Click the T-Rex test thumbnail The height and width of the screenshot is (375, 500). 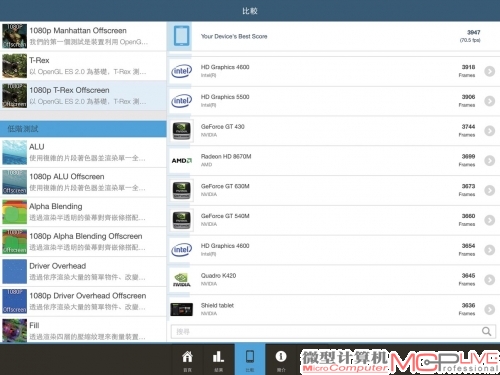tap(14, 66)
